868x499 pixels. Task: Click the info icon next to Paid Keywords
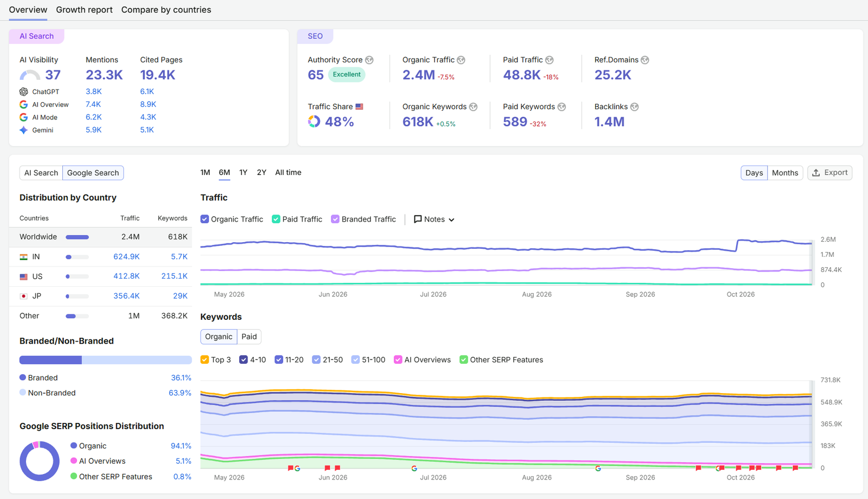562,107
